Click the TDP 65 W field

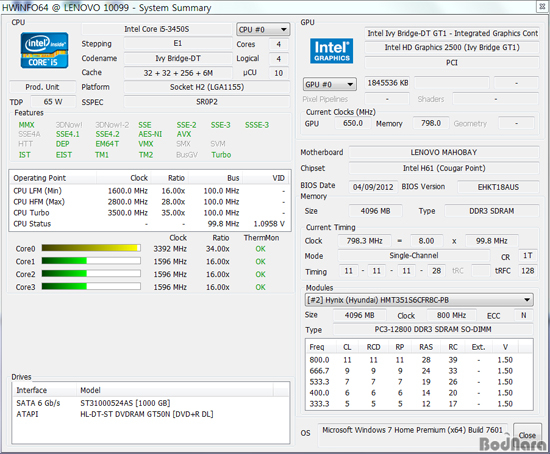tap(53, 102)
